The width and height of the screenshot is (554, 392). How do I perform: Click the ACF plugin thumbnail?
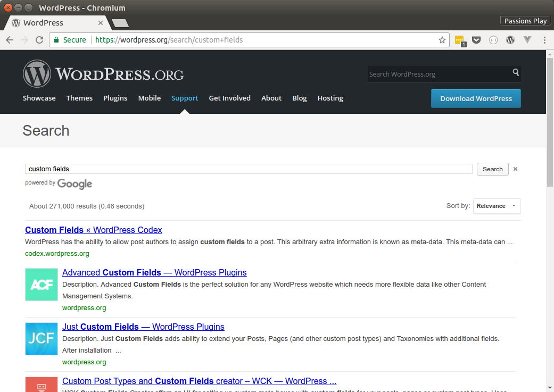[42, 284]
